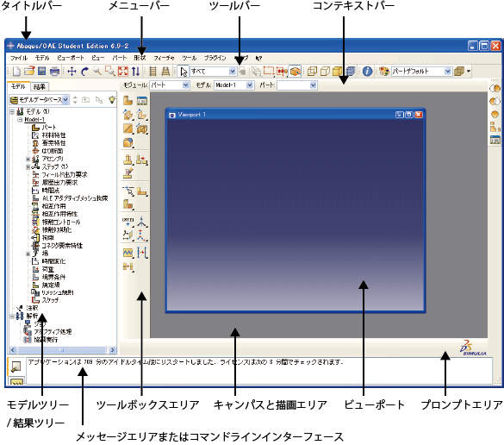This screenshot has height=445, width=504.
Task: Click the Create Solid Extrude toolbox icon
Action: pyautogui.click(x=128, y=115)
